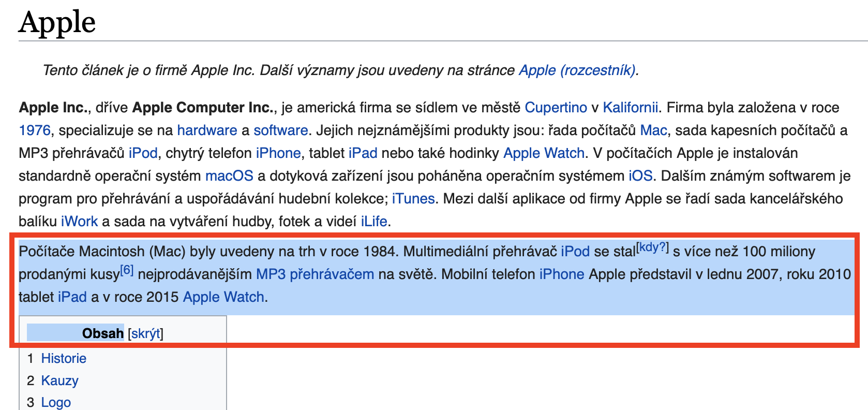Jump to the Logo section
This screenshot has width=868, height=410.
(56, 402)
